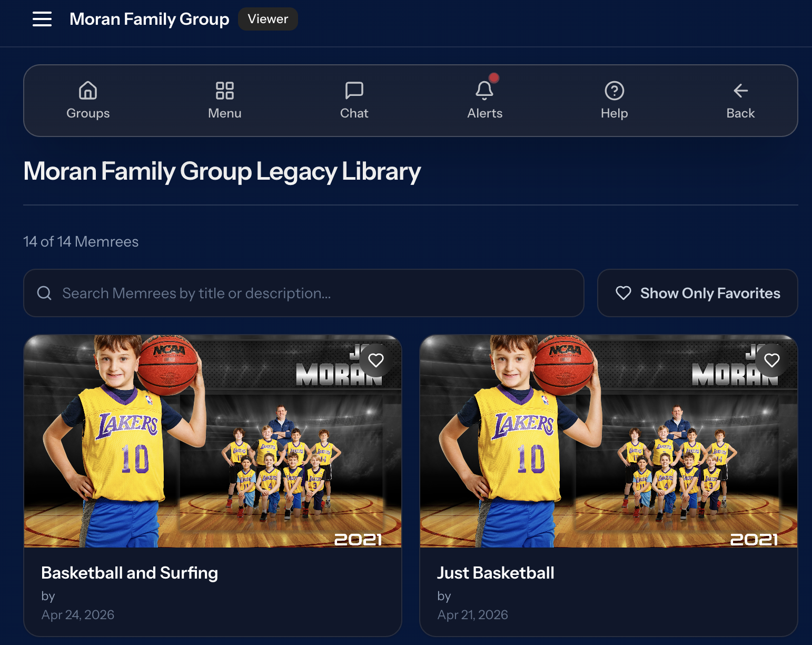Click the '14 of 14 Memrees' count text
812x645 pixels.
click(x=81, y=242)
